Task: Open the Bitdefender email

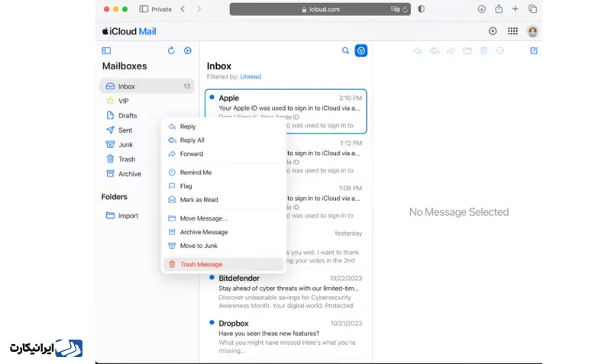Action: coord(286,292)
